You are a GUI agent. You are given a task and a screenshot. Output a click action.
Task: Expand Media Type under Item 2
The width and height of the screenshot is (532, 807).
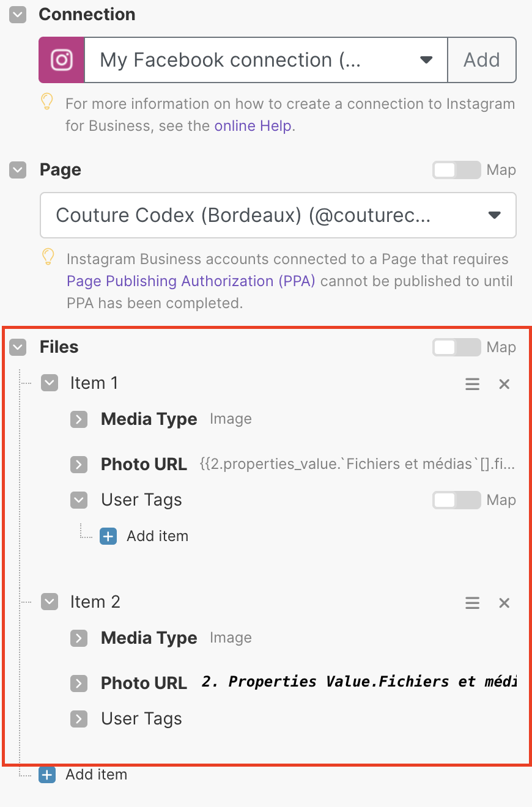coord(79,638)
